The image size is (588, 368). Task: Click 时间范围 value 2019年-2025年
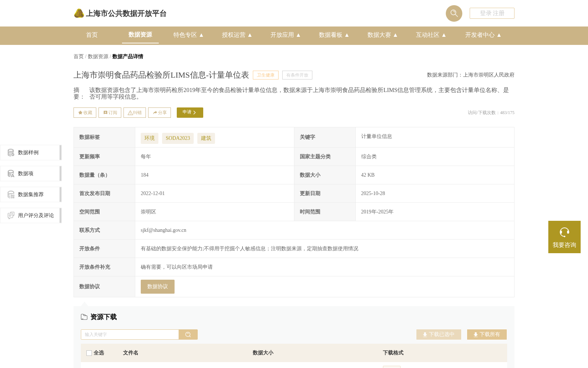(377, 212)
